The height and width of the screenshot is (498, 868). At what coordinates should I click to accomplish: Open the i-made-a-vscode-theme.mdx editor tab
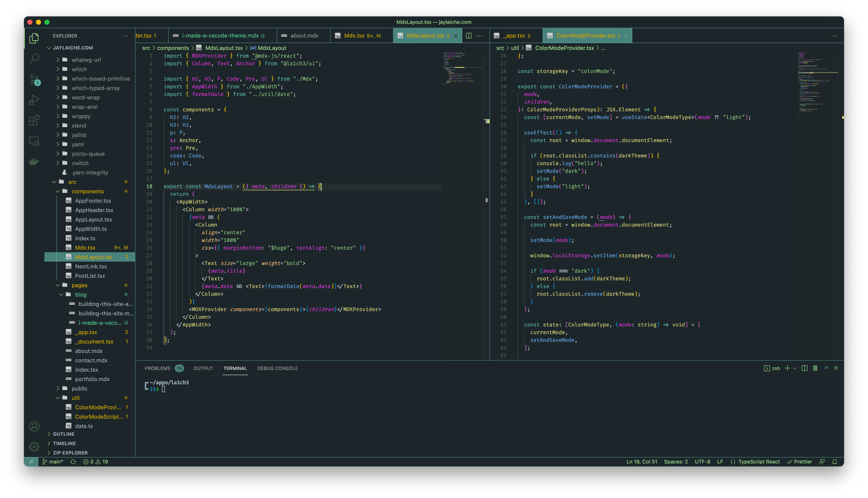[222, 36]
